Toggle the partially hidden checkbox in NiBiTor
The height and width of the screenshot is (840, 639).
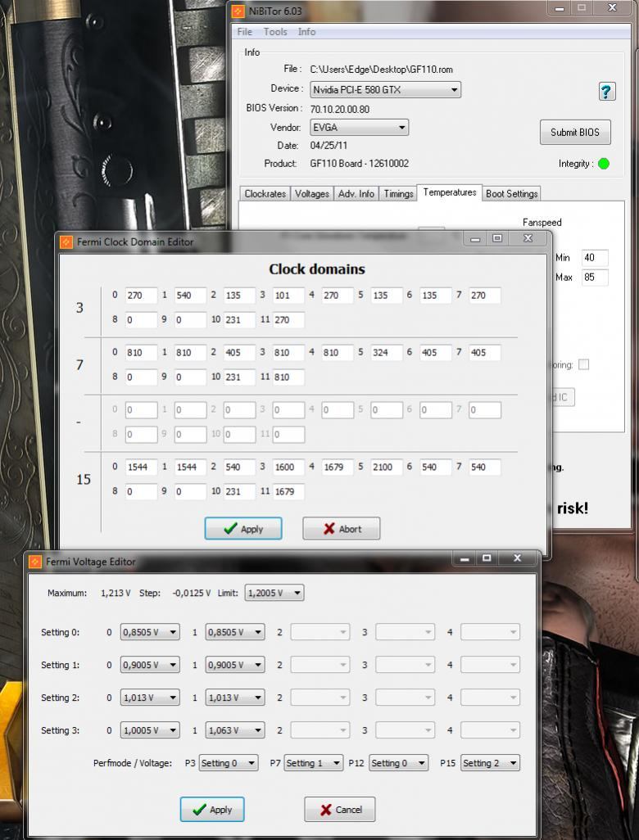[x=584, y=365]
